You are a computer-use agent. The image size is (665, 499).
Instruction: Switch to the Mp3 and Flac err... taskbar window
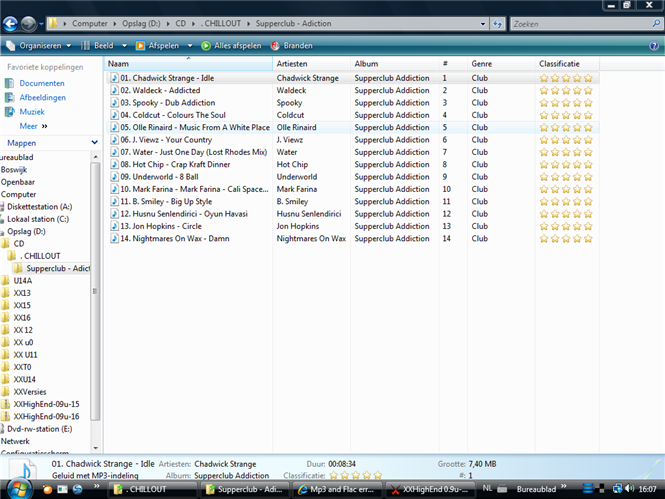337,489
